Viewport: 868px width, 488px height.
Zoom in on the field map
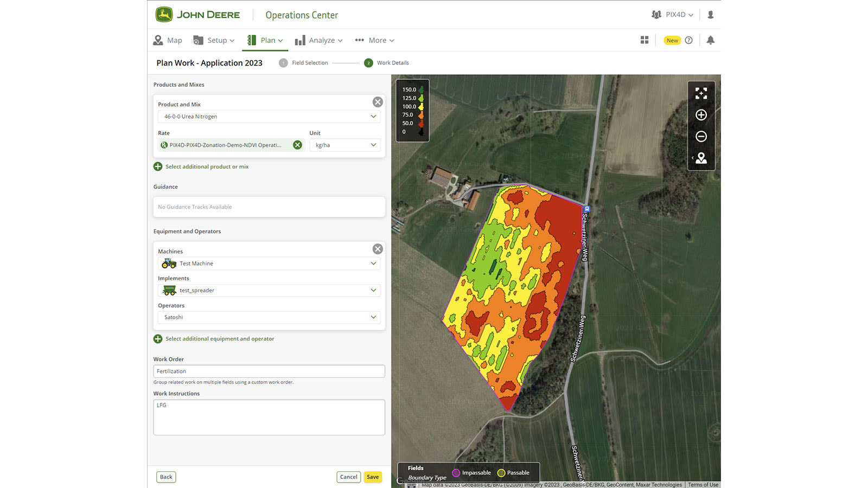pyautogui.click(x=701, y=114)
